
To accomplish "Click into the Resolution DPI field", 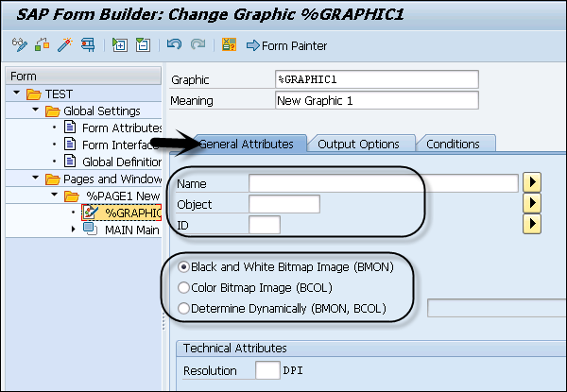I will click(268, 371).
